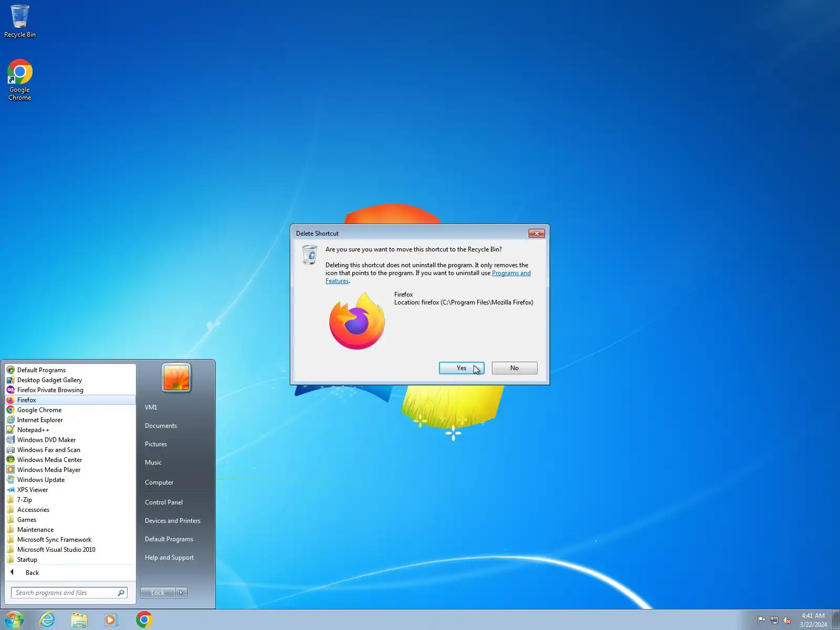Open VM1 user folder from Start menu
The image size is (840, 630).
point(151,407)
